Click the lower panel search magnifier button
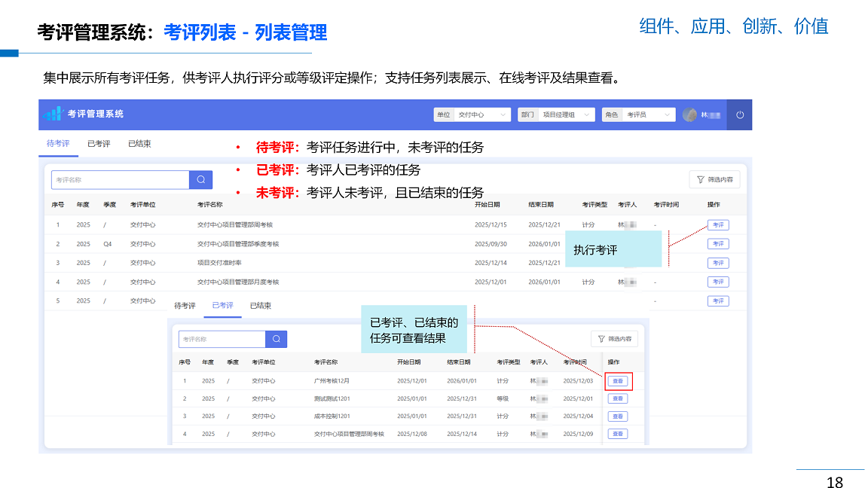Viewport: 868px width, 488px height. click(277, 339)
